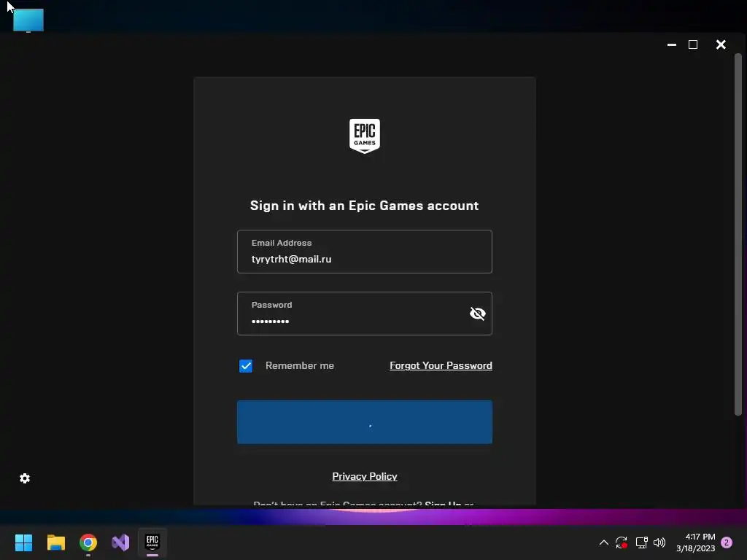This screenshot has width=747, height=560.
Task: Open the clock showing 4:17 PM
Action: click(695, 542)
